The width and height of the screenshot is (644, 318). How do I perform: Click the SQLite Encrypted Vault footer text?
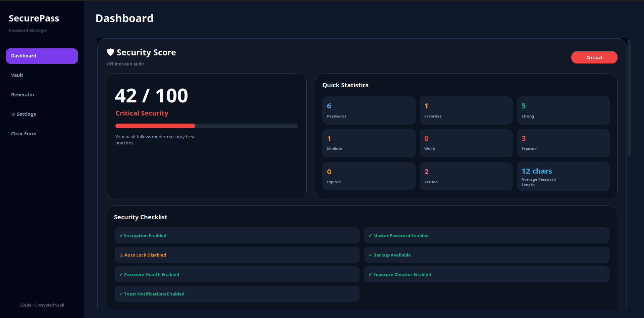[x=42, y=305]
